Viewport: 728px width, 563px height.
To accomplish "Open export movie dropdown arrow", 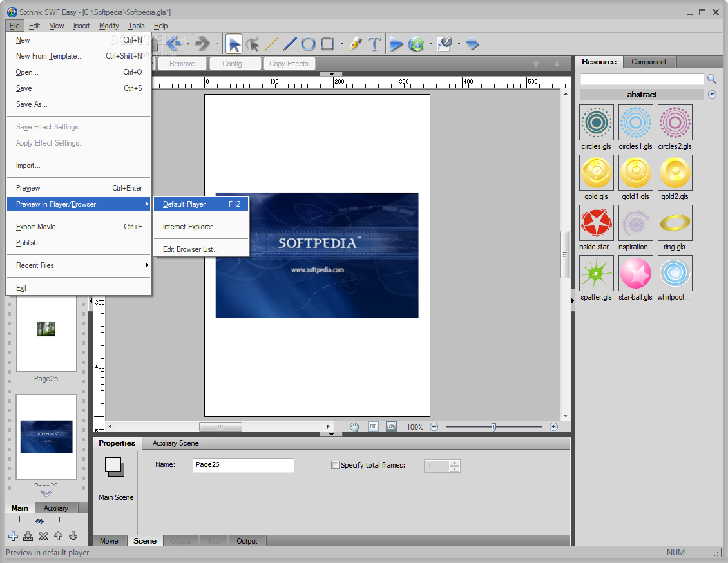I will click(459, 44).
